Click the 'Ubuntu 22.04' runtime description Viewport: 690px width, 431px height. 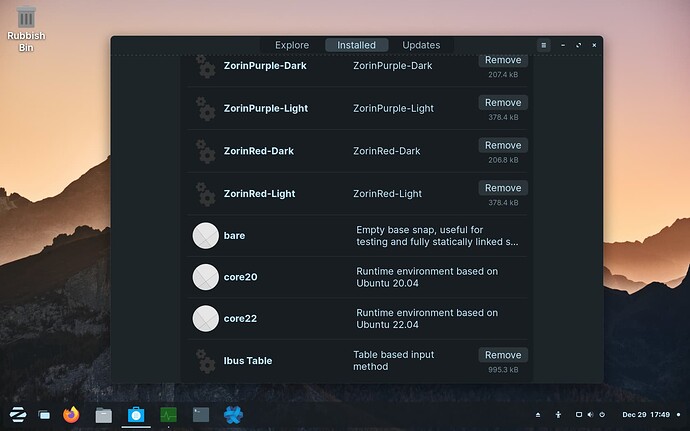click(427, 318)
